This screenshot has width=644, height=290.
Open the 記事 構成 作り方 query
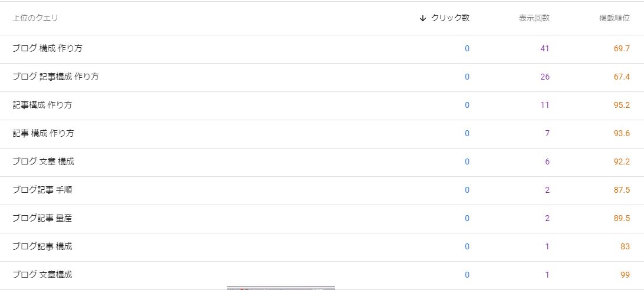pyautogui.click(x=43, y=133)
